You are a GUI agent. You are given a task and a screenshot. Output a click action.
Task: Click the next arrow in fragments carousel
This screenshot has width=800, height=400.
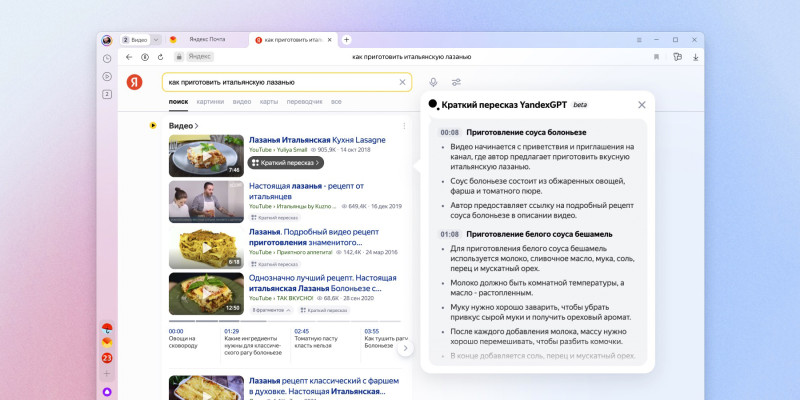click(405, 348)
